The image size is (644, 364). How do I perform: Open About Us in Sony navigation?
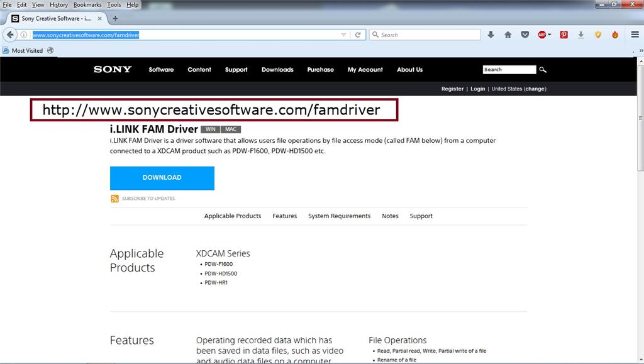[409, 70]
